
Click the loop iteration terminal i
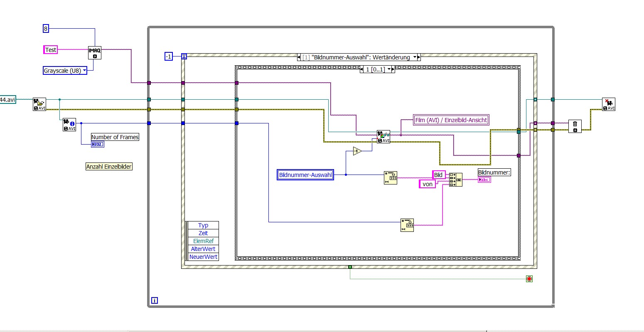[x=155, y=300]
